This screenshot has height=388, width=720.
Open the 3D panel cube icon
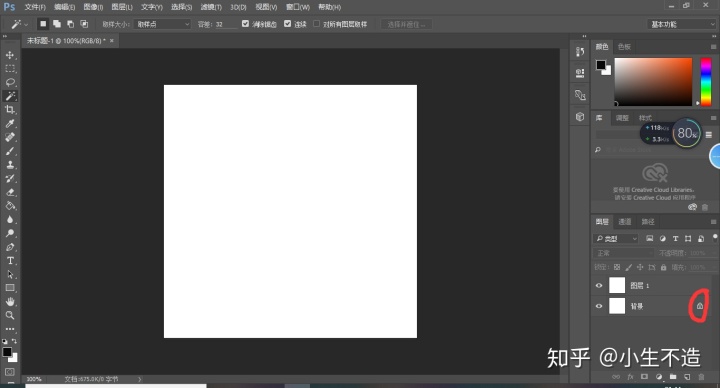(x=580, y=117)
